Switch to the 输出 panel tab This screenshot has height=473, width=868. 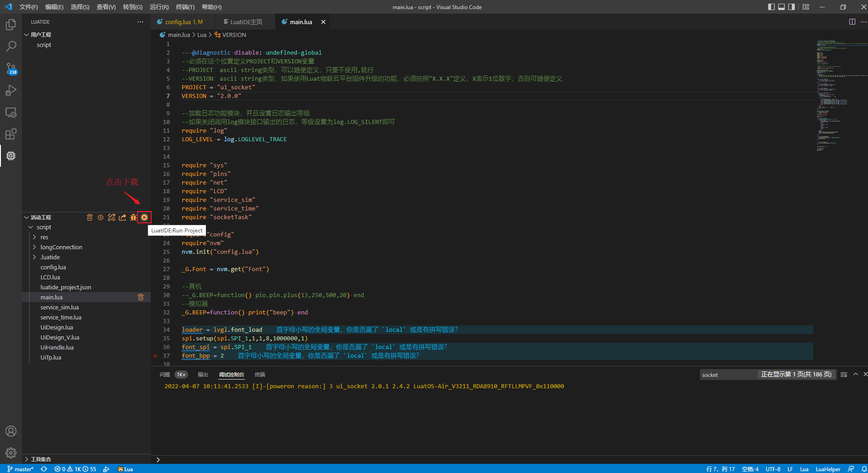(x=203, y=375)
